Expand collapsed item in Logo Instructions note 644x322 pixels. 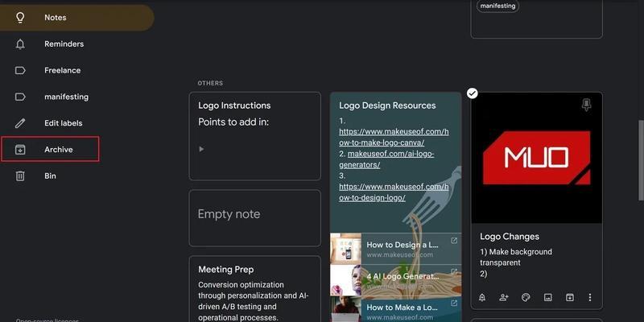pyautogui.click(x=201, y=149)
